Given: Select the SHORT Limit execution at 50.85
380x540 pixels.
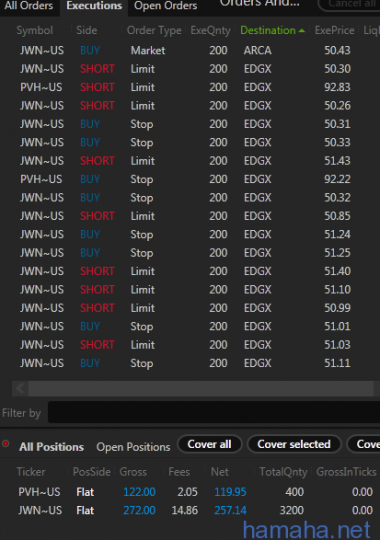Looking at the screenshot, I should (190, 216).
